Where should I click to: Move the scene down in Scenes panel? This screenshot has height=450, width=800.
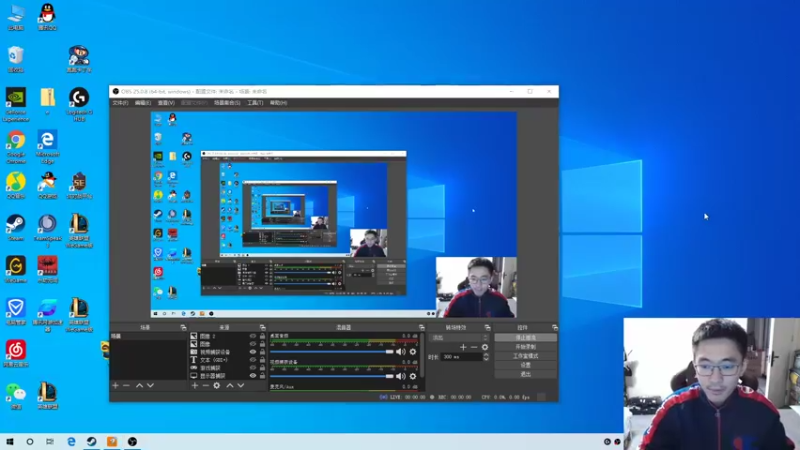[x=150, y=386]
